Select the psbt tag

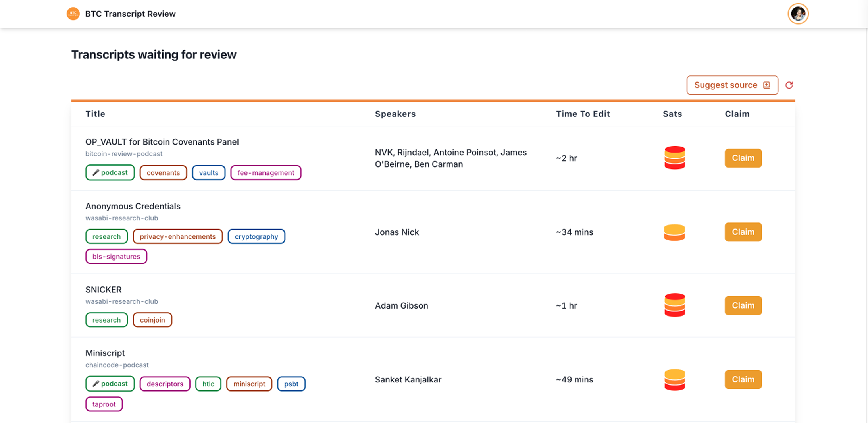291,384
